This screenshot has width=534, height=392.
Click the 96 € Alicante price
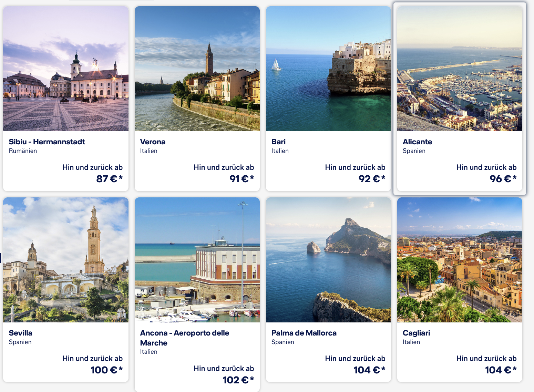tap(503, 179)
